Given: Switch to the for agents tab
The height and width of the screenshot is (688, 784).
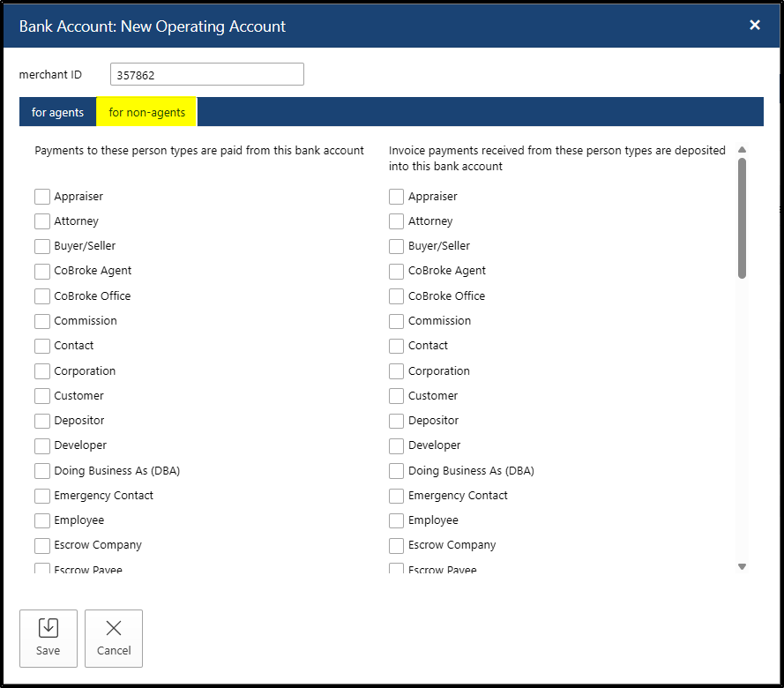Looking at the screenshot, I should click(58, 113).
